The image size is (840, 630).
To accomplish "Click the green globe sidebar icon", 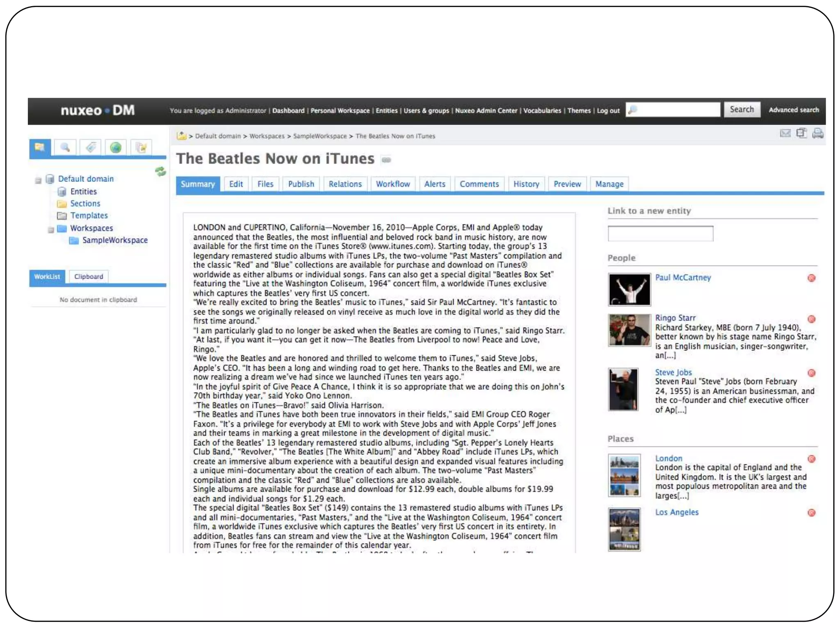I will 116,148.
